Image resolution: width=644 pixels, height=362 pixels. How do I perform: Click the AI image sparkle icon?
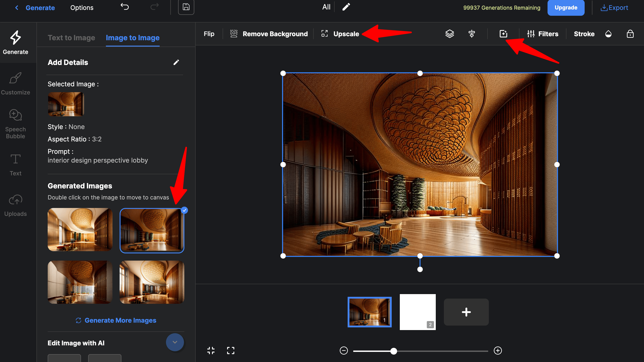click(503, 34)
